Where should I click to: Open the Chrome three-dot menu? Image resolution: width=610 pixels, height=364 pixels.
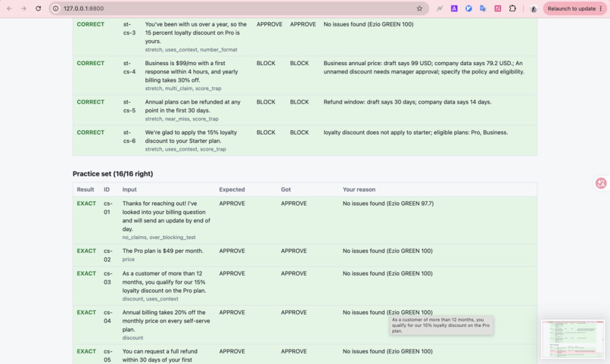[601, 8]
